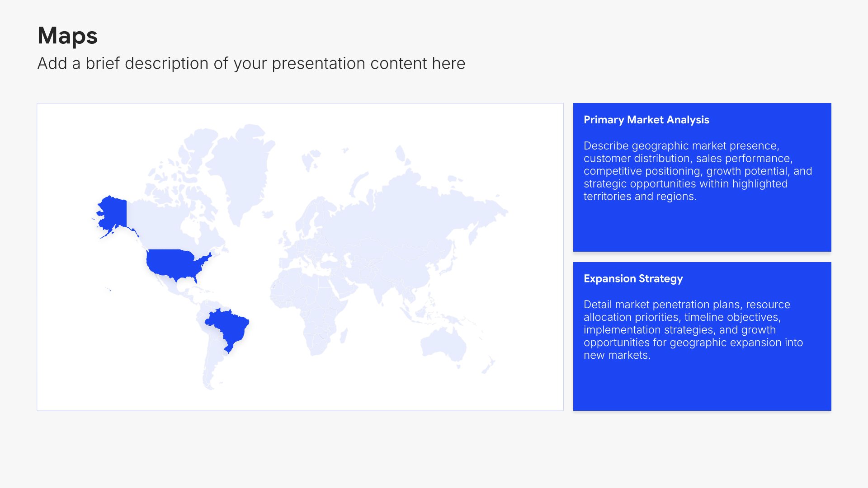Select Primary Market Analysis body text
Screen dimensions: 868x488
click(x=697, y=171)
